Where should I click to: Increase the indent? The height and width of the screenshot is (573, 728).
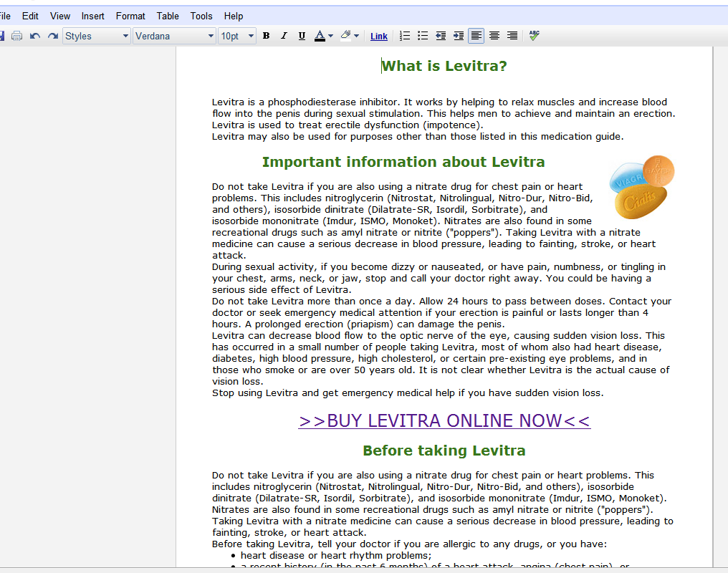(x=459, y=36)
